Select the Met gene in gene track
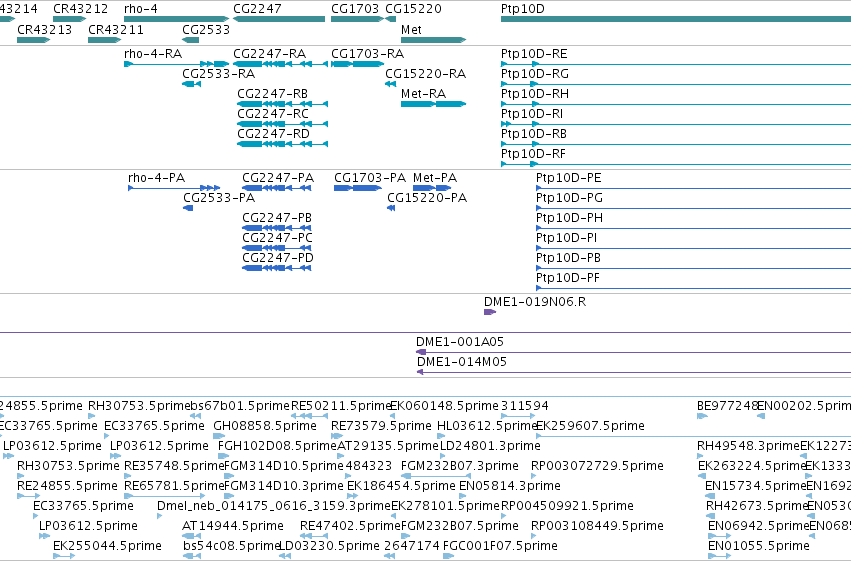 (433, 40)
